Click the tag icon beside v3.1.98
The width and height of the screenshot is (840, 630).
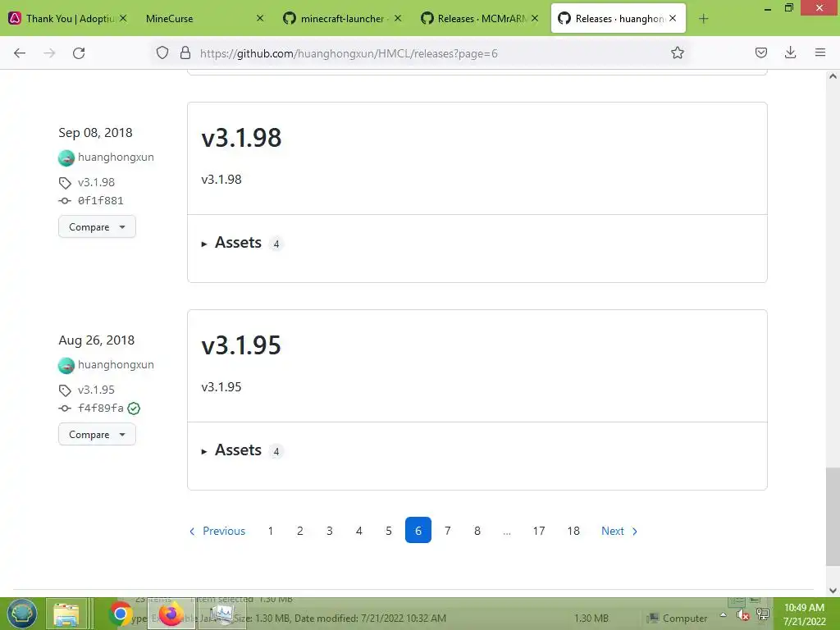pyautogui.click(x=65, y=183)
